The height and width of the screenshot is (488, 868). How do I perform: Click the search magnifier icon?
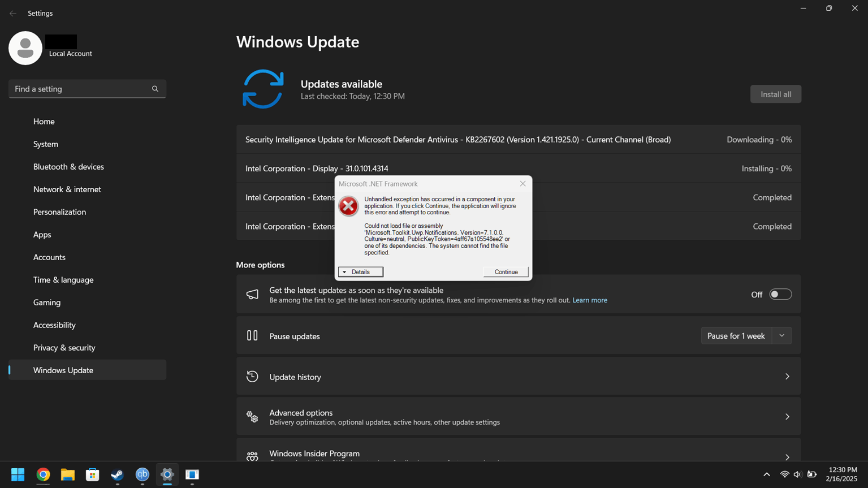click(x=155, y=89)
